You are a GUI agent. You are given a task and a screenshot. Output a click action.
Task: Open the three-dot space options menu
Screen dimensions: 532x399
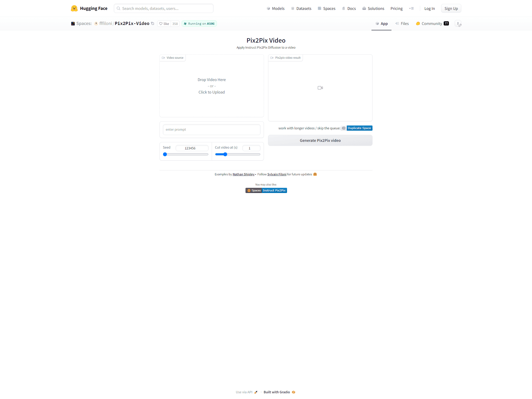(x=458, y=24)
